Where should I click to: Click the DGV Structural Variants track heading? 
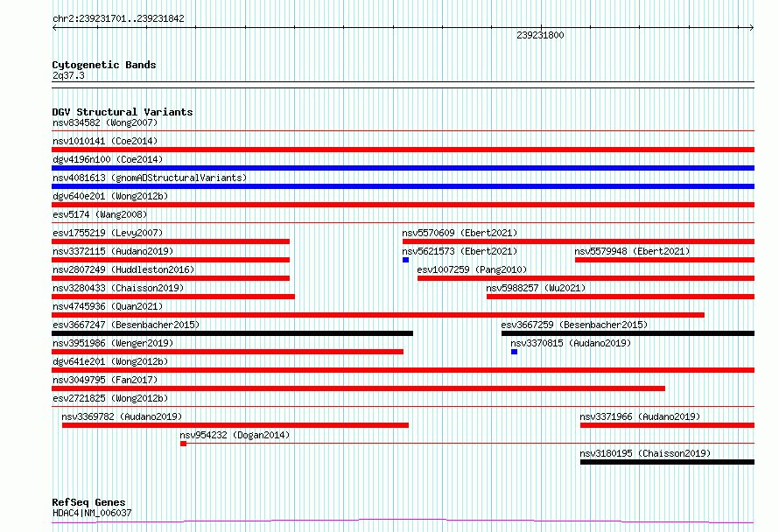(123, 112)
